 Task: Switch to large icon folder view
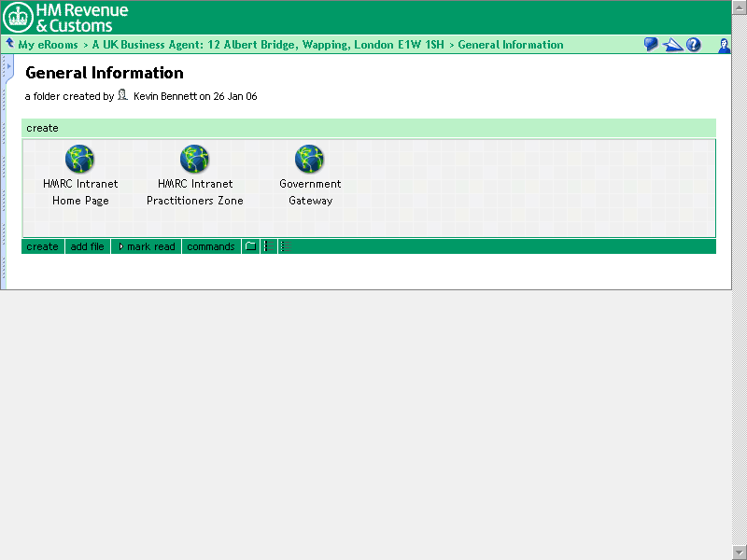coord(250,246)
